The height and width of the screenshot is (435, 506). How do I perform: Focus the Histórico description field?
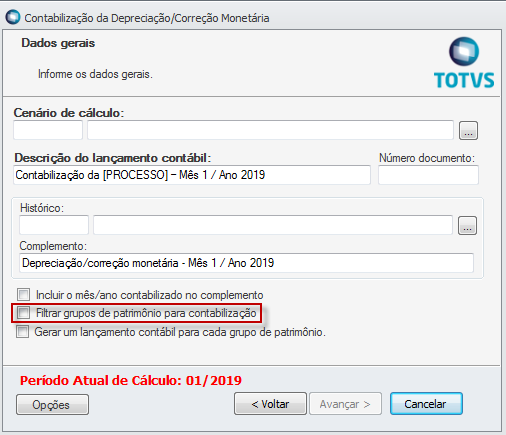click(x=273, y=225)
